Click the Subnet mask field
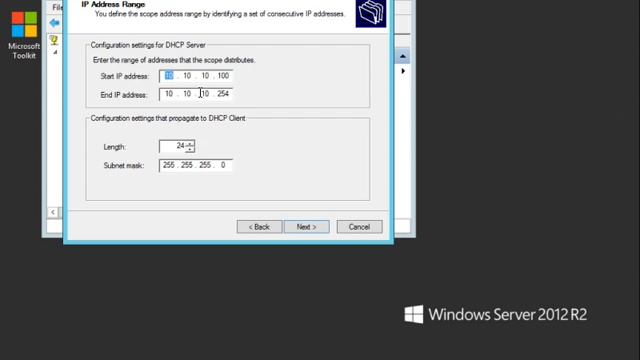640x360 pixels. pyautogui.click(x=196, y=165)
